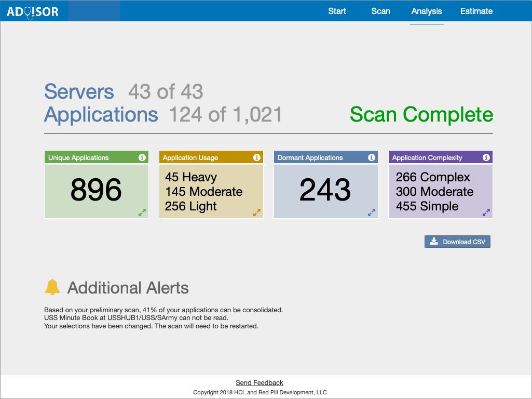Viewport: 532px width, 399px height.
Task: Click info icon on Dormant Applications card
Action: [372, 157]
